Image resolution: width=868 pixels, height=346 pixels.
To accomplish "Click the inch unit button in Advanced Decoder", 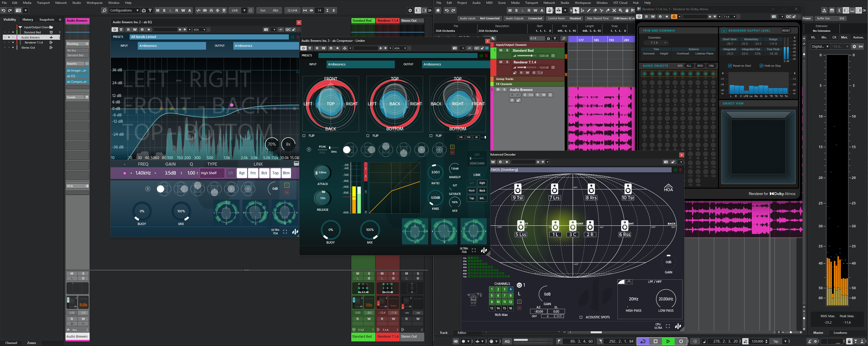I will click(559, 316).
